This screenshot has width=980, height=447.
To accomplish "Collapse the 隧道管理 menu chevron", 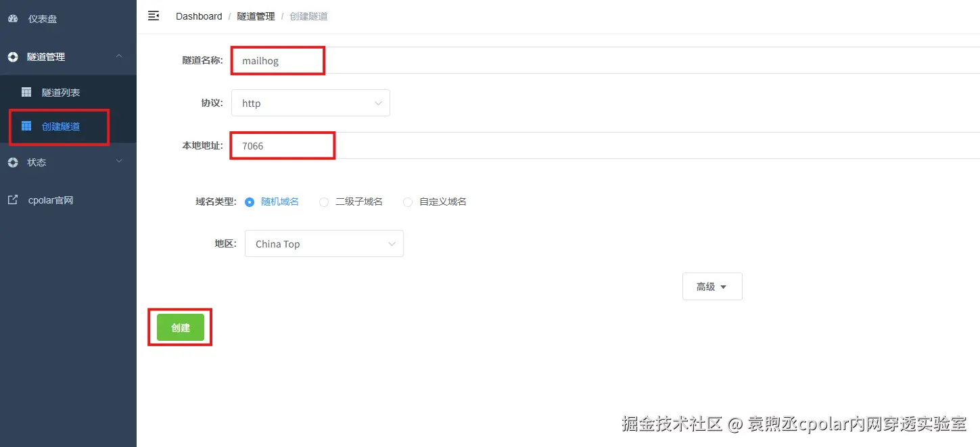I will point(119,56).
